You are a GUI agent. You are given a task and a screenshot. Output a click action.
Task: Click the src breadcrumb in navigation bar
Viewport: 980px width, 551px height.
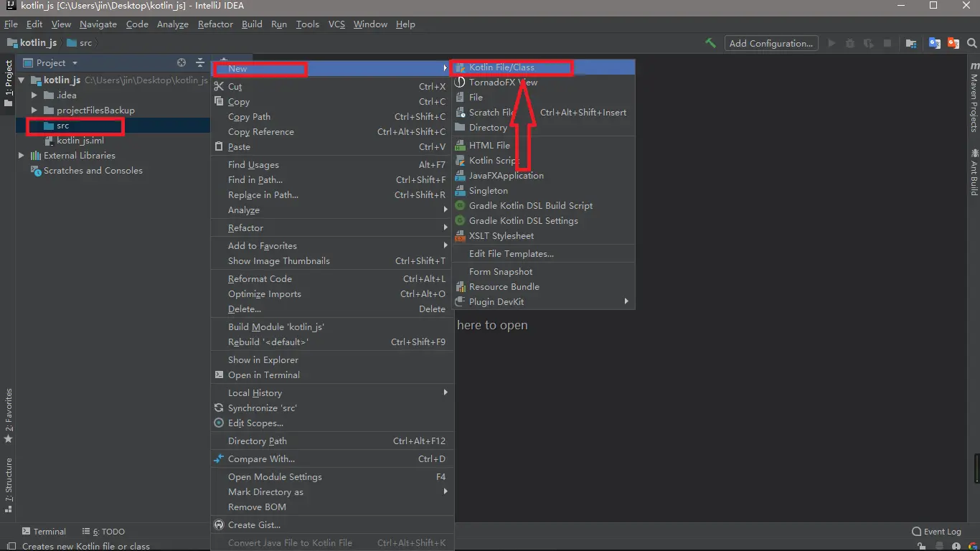80,43
